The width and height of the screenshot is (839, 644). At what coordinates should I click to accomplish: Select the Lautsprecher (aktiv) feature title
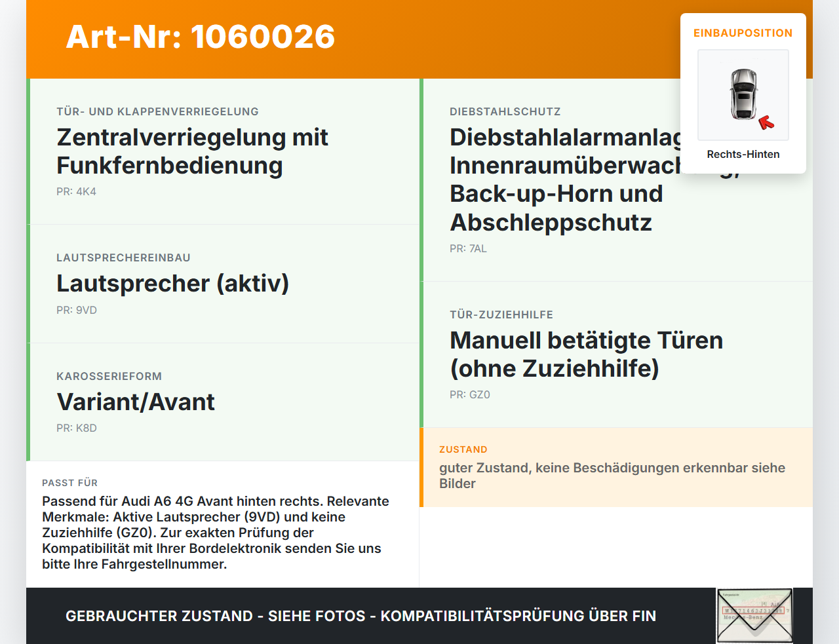coord(173,283)
